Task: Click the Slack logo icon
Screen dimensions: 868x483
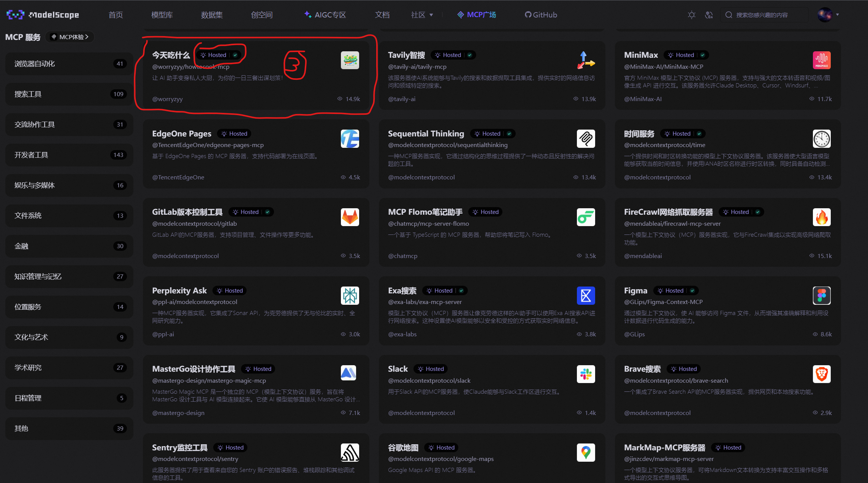Action: (x=586, y=374)
